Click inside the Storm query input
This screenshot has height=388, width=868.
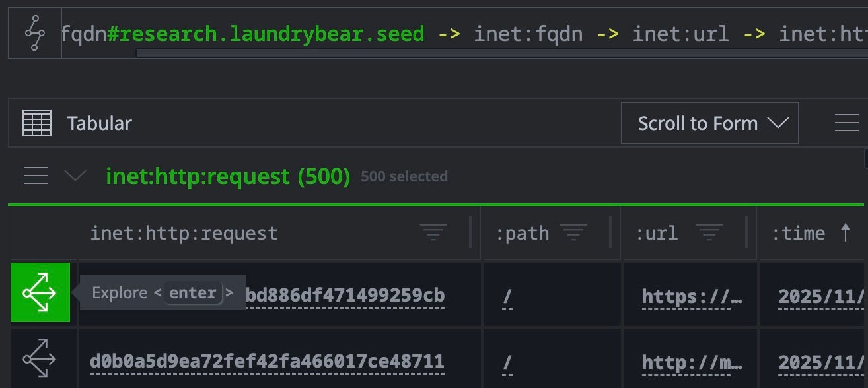[462, 33]
